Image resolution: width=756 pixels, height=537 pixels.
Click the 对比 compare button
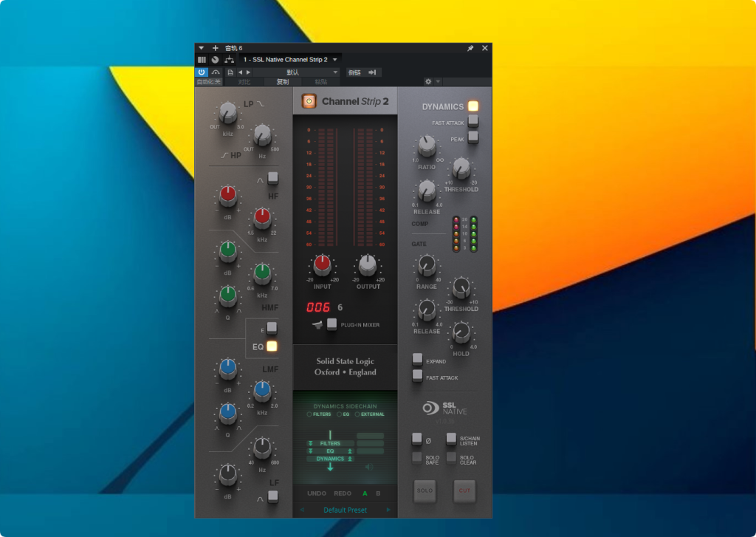click(x=244, y=82)
